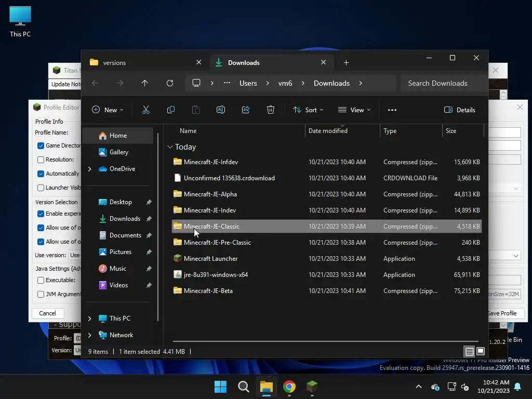532x399 pixels.
Task: Select Minecraft-JE-Beta zip file
Action: click(x=326, y=291)
